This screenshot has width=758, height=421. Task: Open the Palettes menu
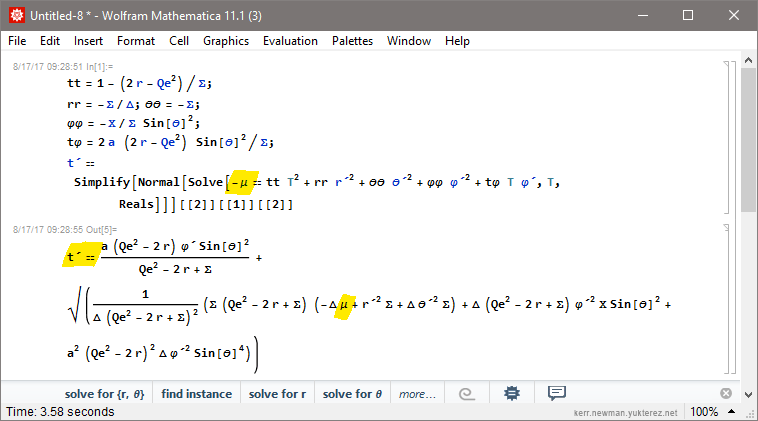pyautogui.click(x=352, y=41)
